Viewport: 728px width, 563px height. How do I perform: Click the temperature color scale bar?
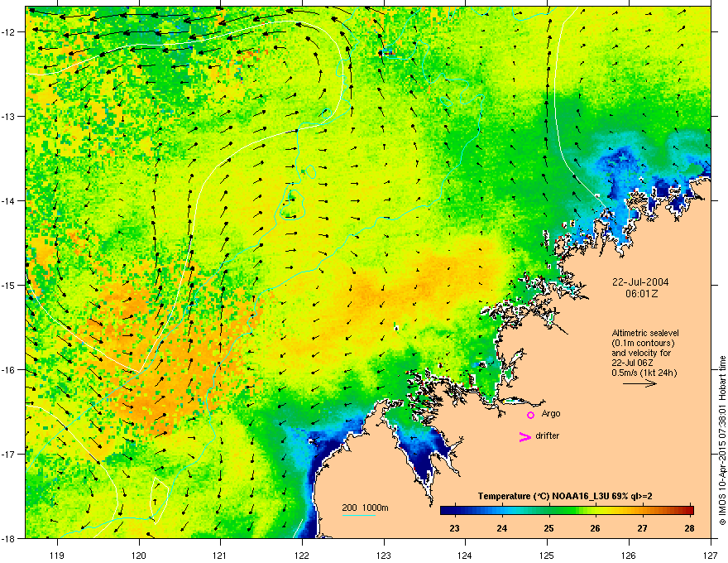[567, 510]
